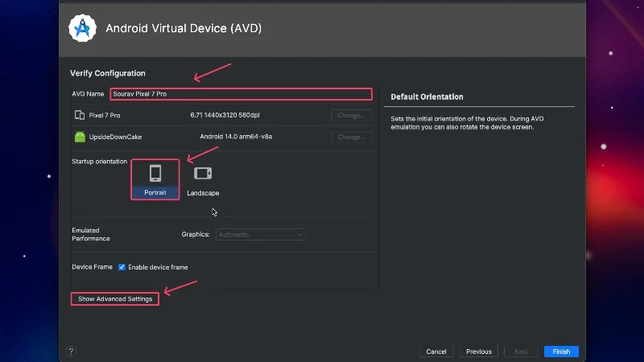Click the Finish button
This screenshot has height=362, width=644.
561,352
